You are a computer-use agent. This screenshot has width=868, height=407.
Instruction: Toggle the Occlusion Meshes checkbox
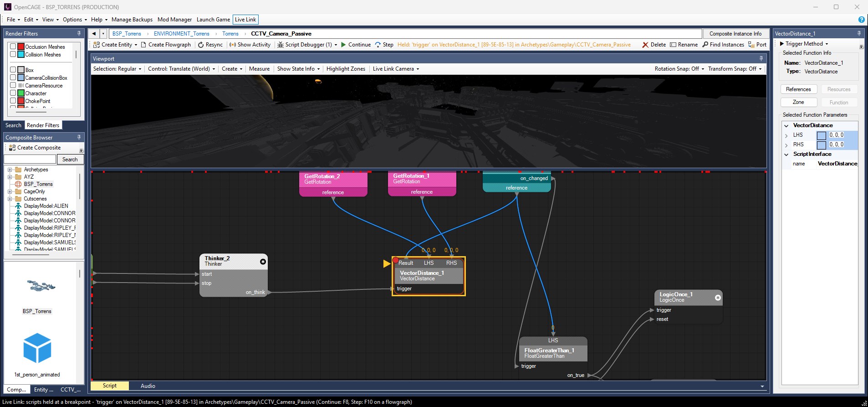click(x=13, y=47)
